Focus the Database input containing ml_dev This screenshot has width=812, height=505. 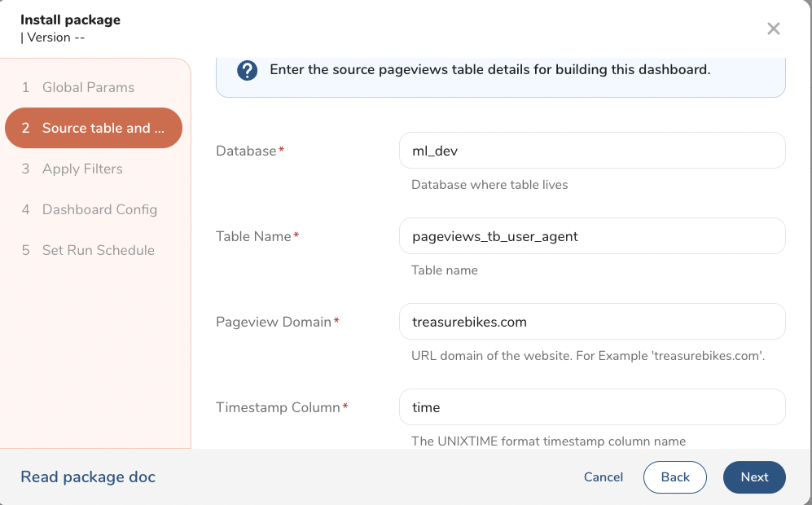click(x=592, y=151)
